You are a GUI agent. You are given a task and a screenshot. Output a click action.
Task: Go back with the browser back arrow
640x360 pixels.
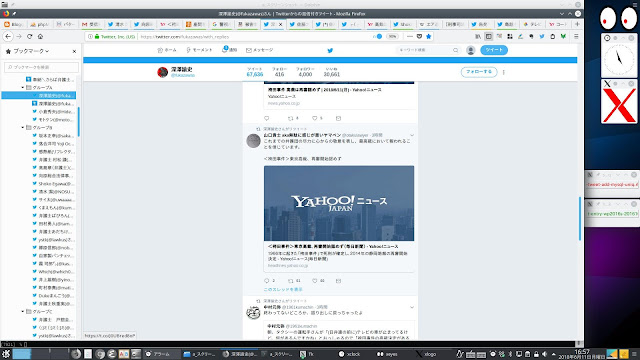tap(8, 36)
